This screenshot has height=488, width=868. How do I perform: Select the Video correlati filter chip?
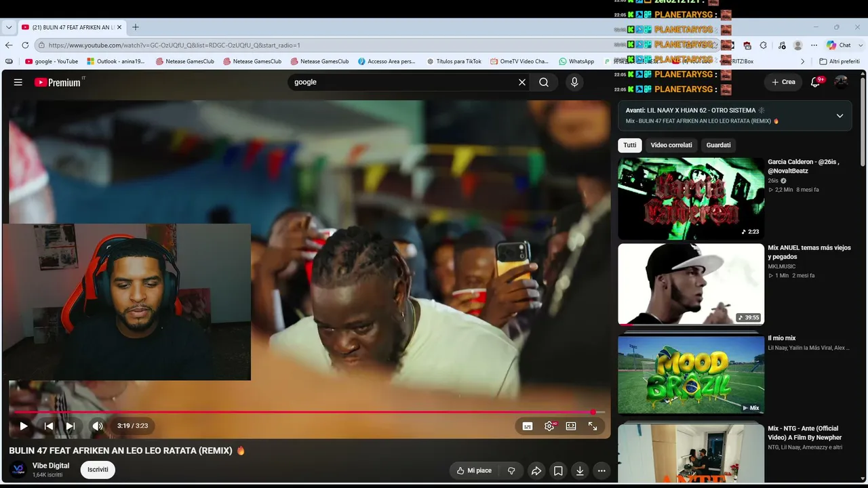[x=671, y=145]
